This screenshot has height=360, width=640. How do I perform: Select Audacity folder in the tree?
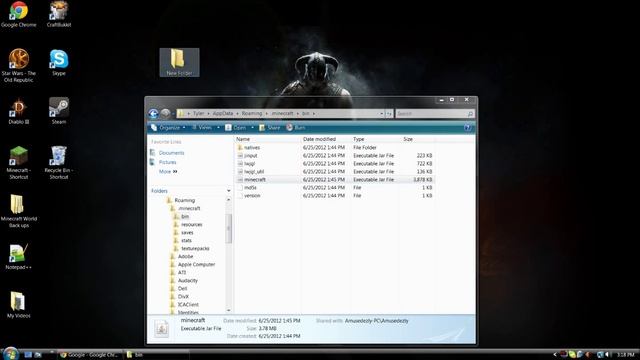tap(188, 280)
